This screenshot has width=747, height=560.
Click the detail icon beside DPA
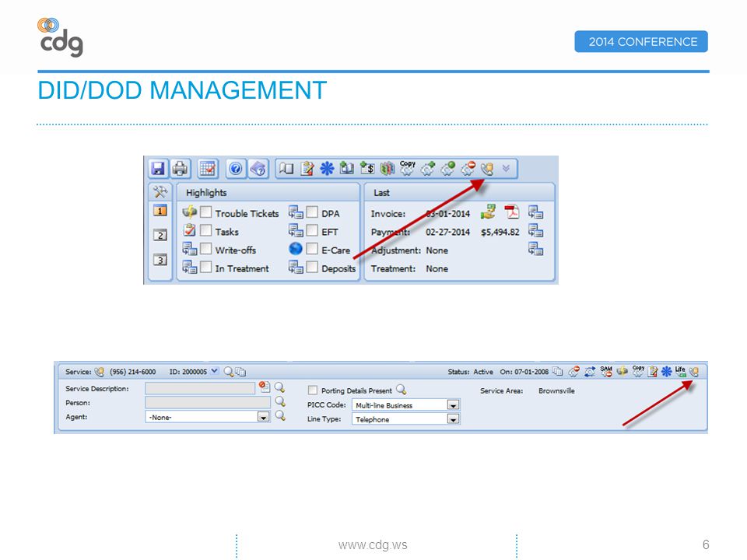tap(296, 212)
